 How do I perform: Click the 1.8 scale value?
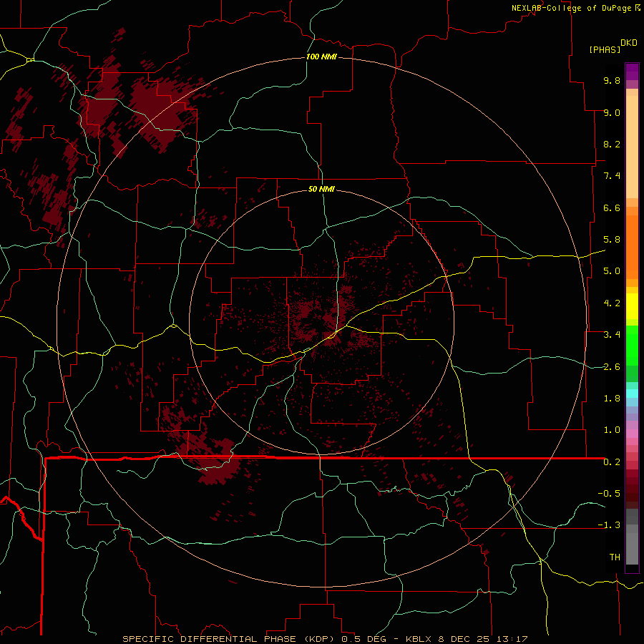click(612, 399)
